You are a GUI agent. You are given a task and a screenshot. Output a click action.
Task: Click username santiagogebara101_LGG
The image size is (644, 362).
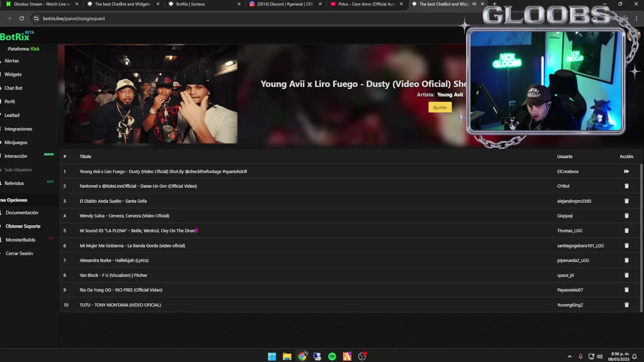click(x=581, y=245)
